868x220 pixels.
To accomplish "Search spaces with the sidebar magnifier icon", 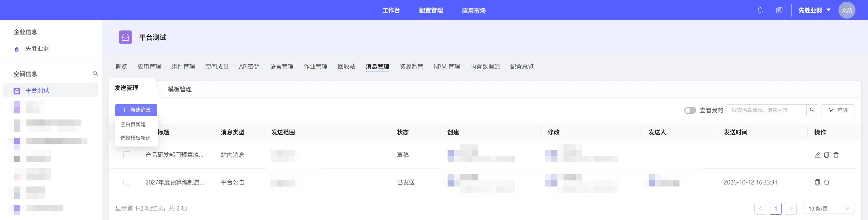I will (x=95, y=74).
